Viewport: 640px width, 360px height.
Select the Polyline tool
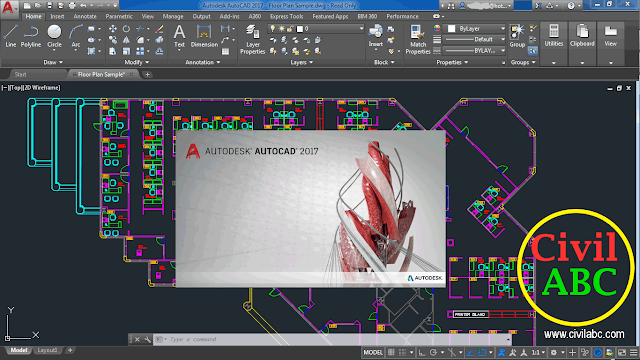pyautogui.click(x=31, y=36)
